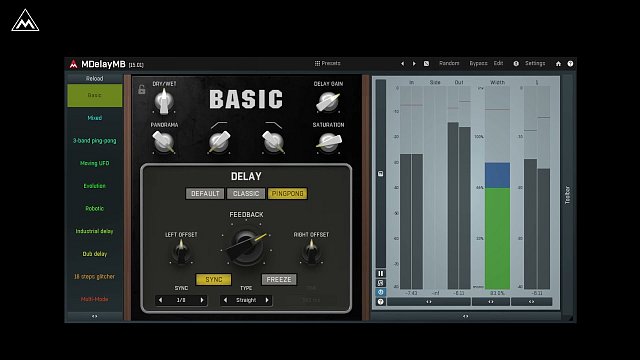Collapse the meter panel using bottom arrows
The image size is (640, 360).
pyautogui.click(x=466, y=316)
